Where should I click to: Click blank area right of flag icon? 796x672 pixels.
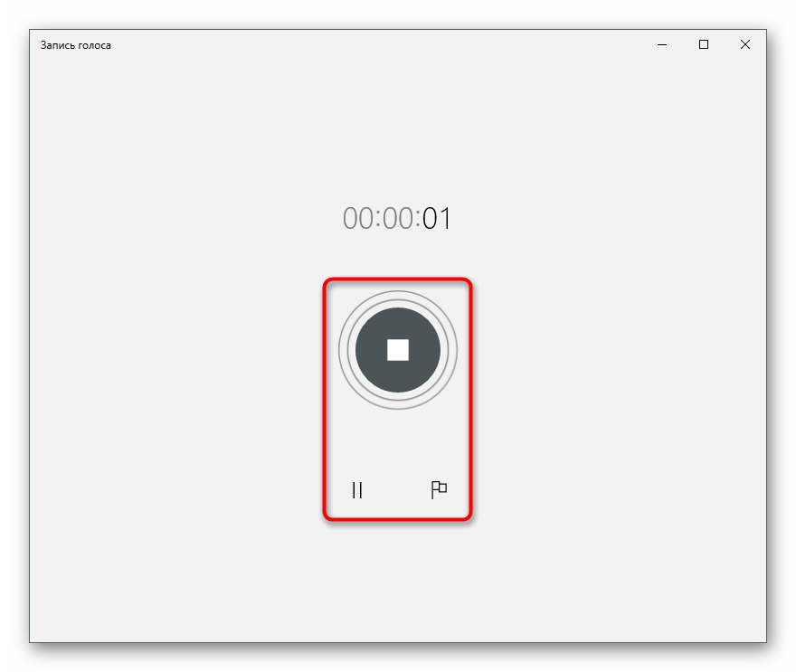coord(588,490)
